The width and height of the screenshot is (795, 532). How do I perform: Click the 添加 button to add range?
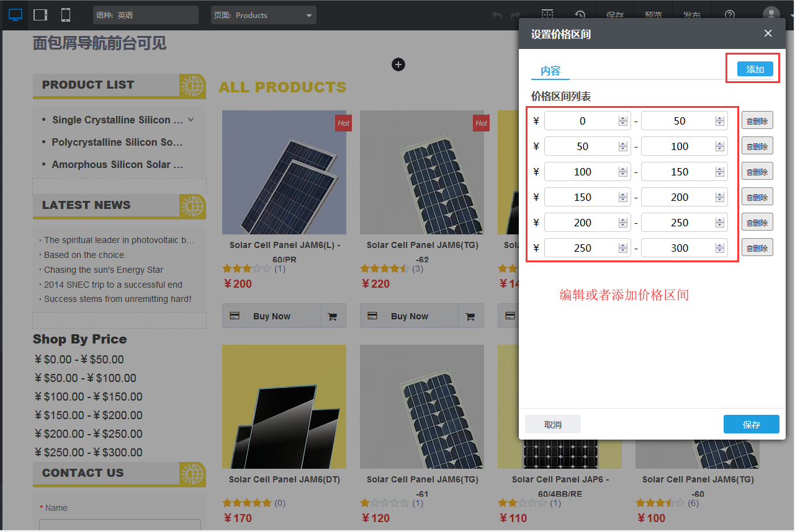point(755,69)
